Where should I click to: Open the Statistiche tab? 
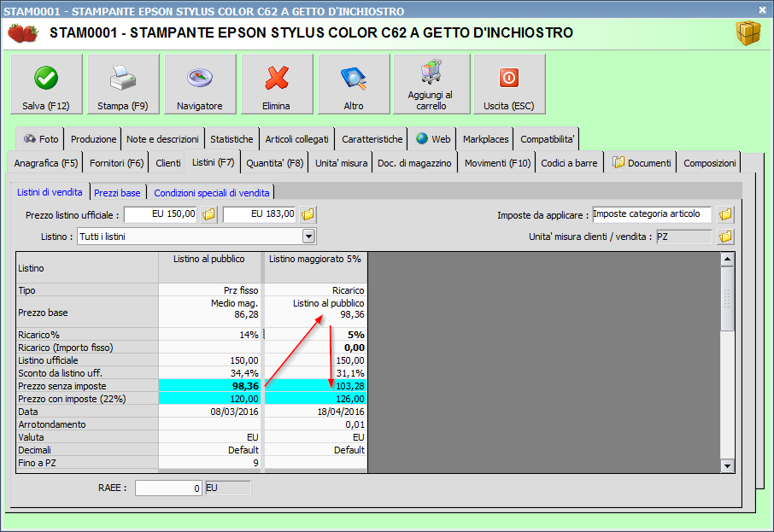pyautogui.click(x=232, y=139)
